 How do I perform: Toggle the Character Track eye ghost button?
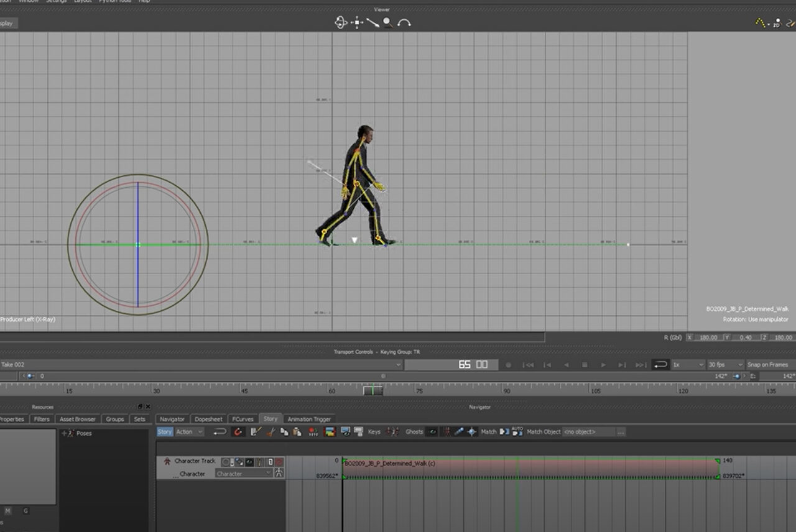coord(249,462)
